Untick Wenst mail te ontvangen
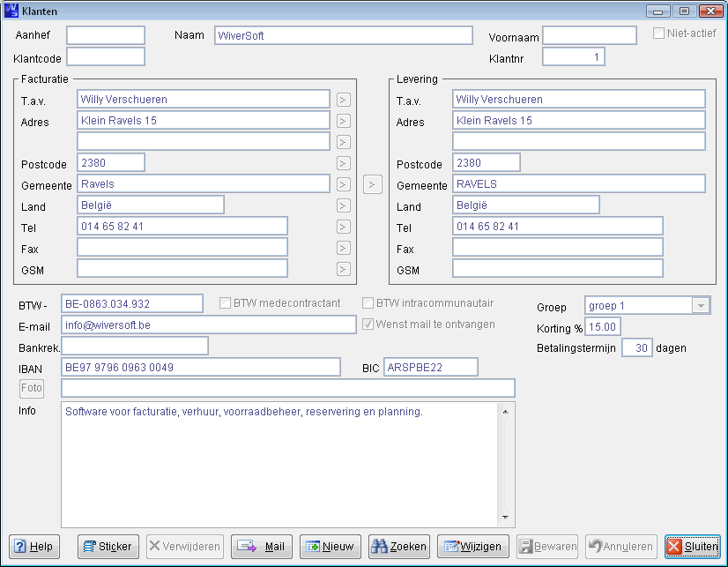Screen dimensions: 728x567 click(368, 325)
